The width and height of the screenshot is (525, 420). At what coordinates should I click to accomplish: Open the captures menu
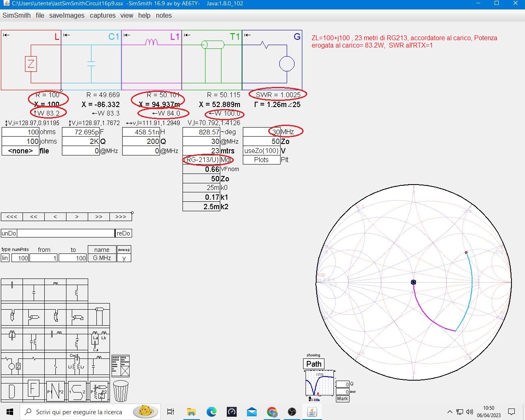103,15
